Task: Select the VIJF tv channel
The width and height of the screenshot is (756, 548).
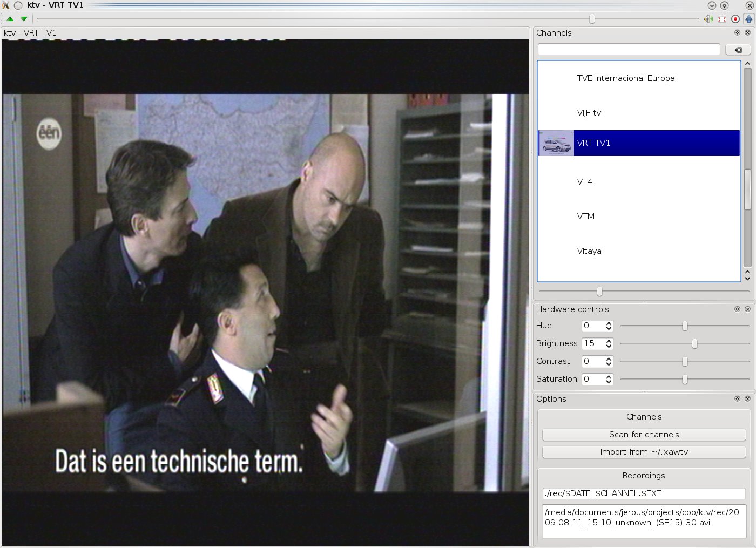Action: [x=639, y=113]
